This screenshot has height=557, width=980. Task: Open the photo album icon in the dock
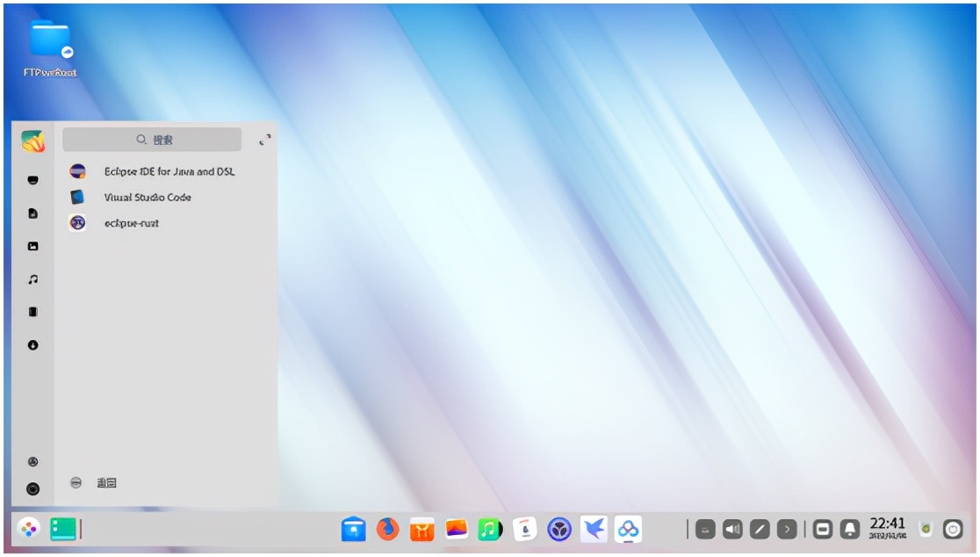pyautogui.click(x=456, y=529)
